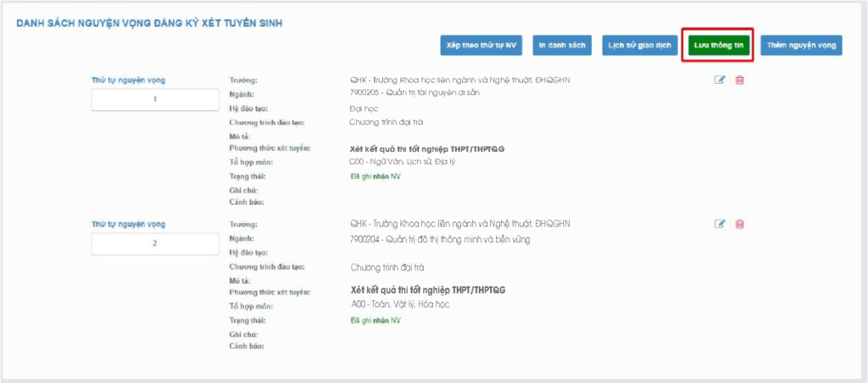Click second wish's "Thứ tự nguyện vọng" label

point(128,224)
